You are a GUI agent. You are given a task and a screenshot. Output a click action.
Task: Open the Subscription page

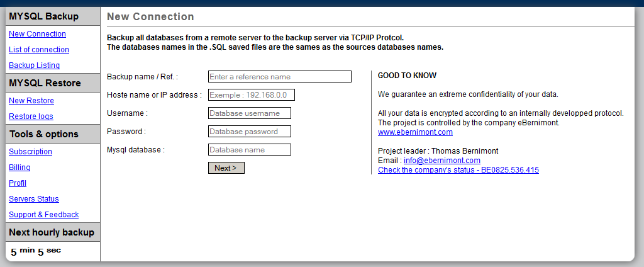(30, 152)
